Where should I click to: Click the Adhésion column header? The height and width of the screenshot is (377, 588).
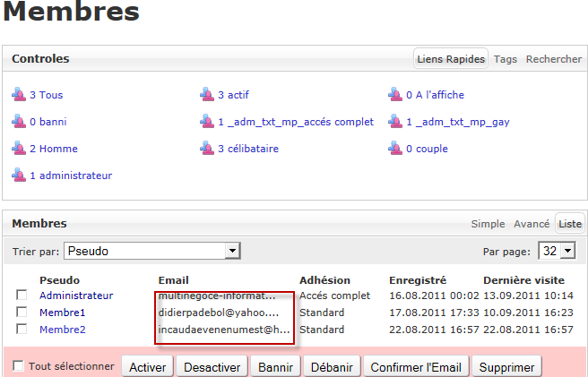(x=324, y=280)
